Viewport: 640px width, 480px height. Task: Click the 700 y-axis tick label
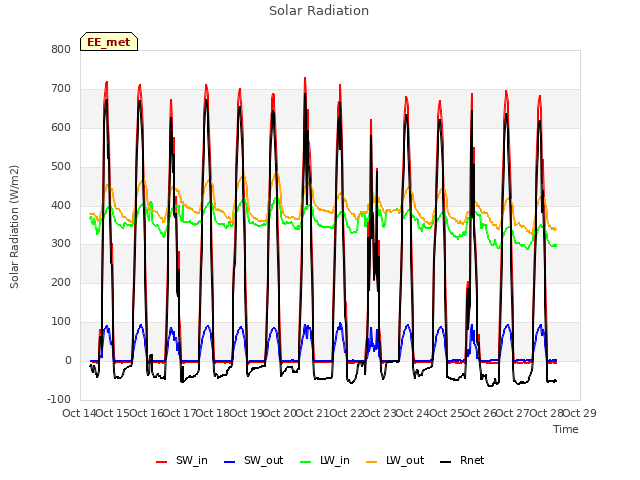click(x=61, y=89)
